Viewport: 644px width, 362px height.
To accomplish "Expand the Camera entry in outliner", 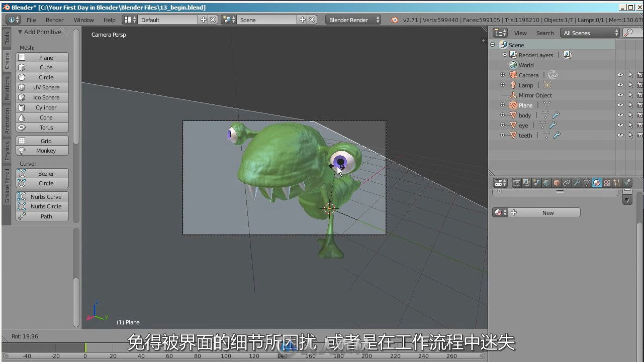I will tap(502, 75).
